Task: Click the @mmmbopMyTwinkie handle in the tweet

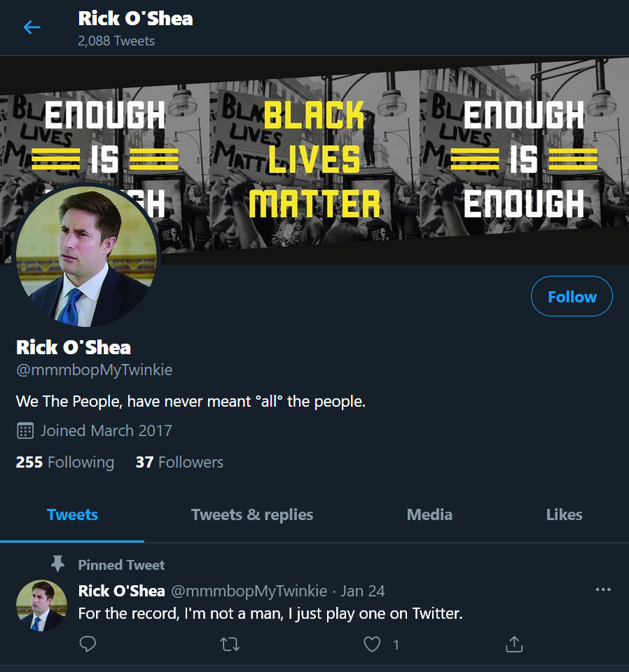Action: (x=249, y=591)
